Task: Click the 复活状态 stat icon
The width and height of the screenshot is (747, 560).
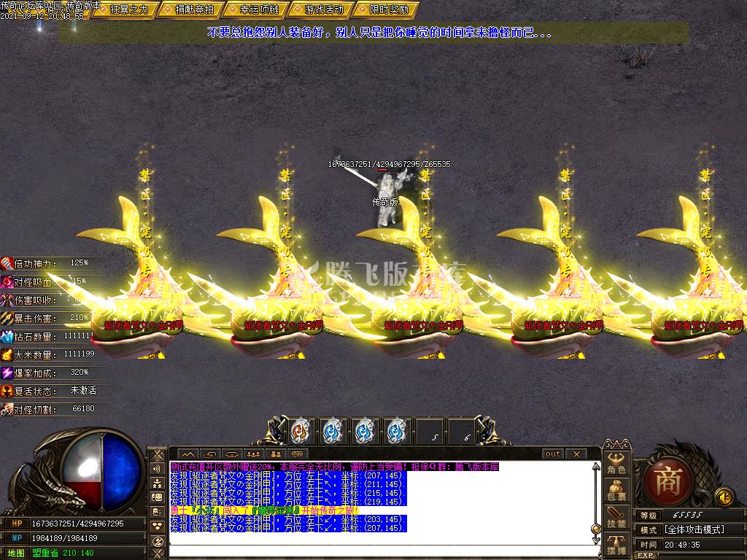Action: pyautogui.click(x=7, y=391)
